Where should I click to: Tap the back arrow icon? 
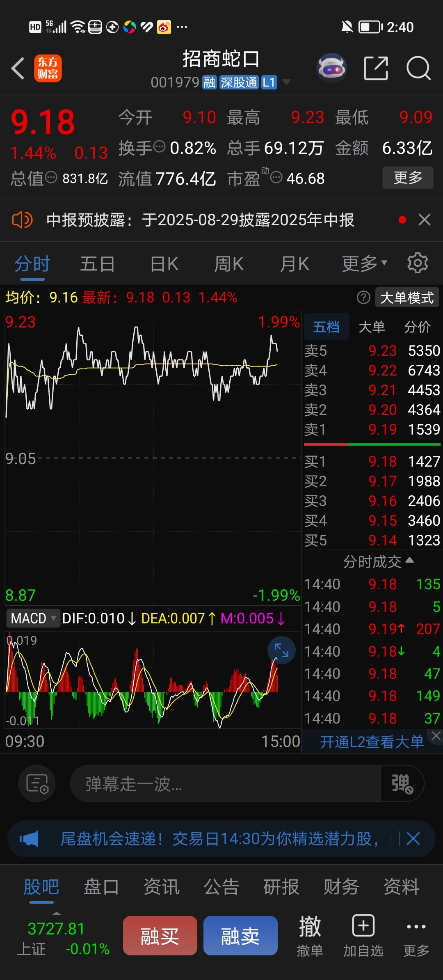(18, 68)
